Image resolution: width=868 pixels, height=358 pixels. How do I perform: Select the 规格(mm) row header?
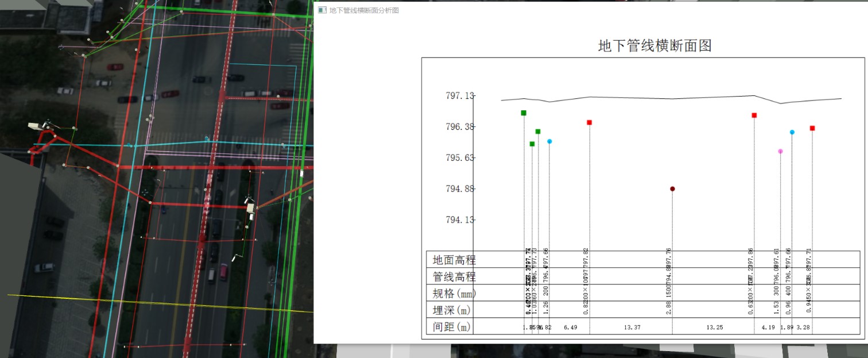[x=454, y=294]
